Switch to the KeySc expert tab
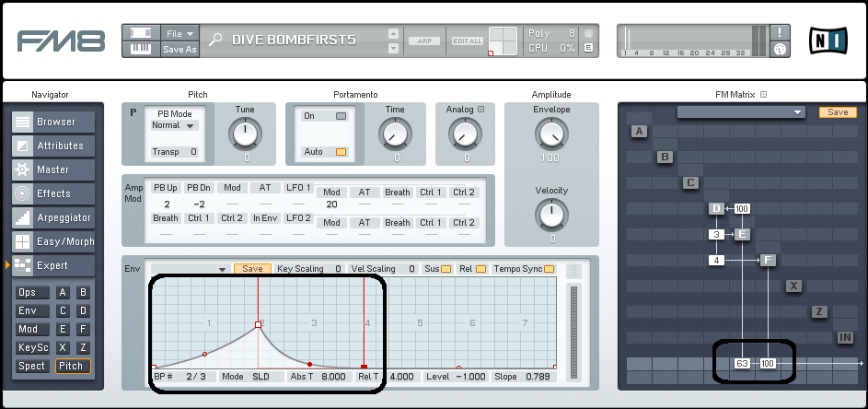868x409 pixels. pyautogui.click(x=32, y=347)
